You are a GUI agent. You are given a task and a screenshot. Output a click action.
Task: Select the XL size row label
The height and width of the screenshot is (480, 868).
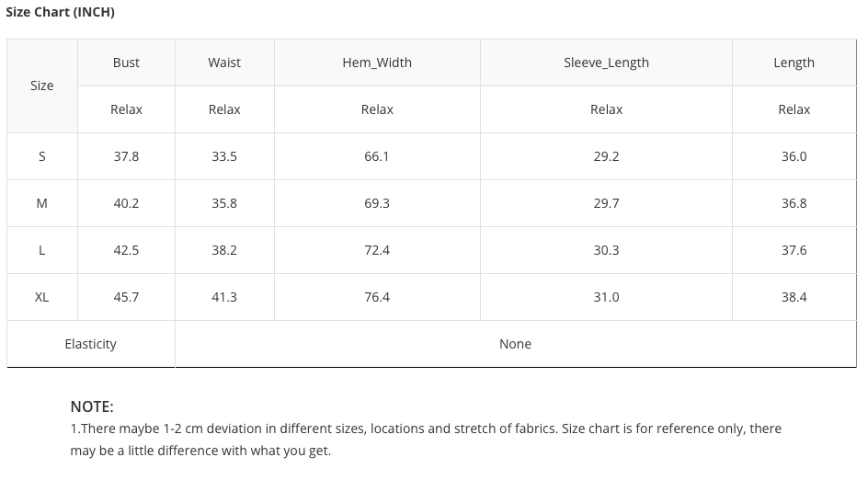pos(42,297)
